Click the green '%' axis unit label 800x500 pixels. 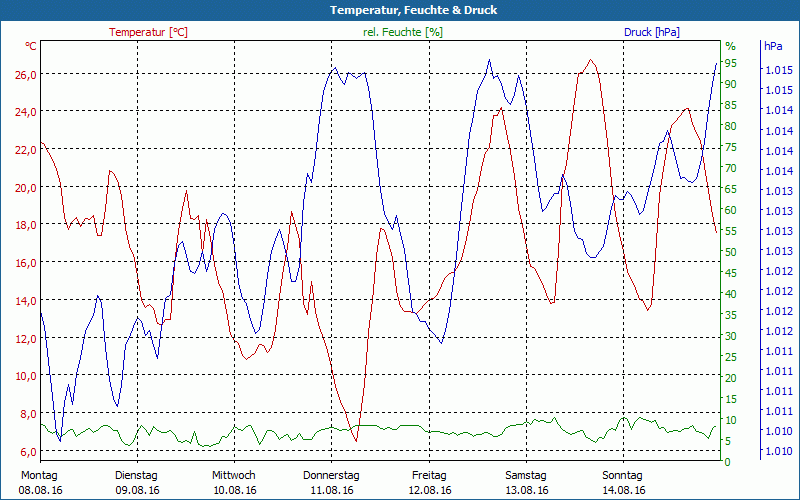click(x=730, y=46)
